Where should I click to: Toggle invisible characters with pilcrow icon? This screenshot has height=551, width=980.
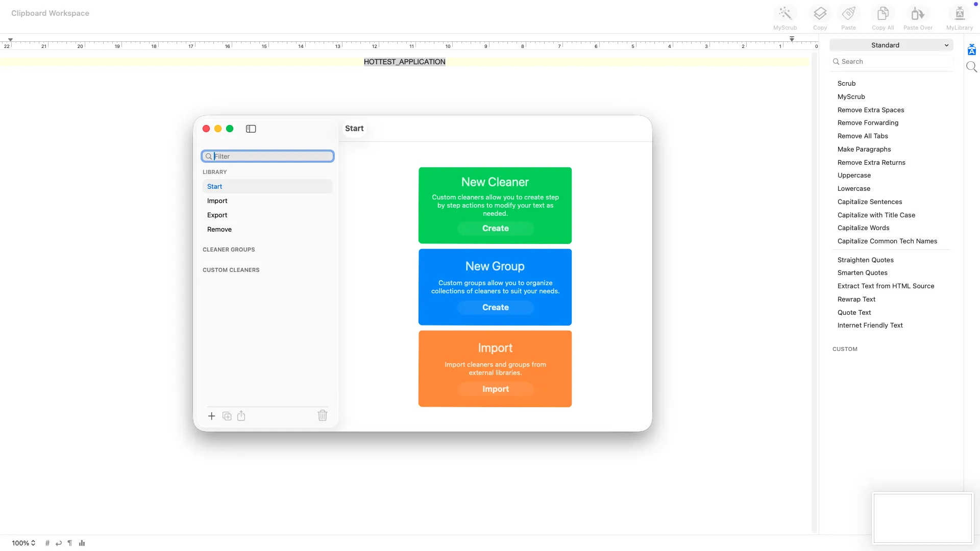(x=70, y=543)
